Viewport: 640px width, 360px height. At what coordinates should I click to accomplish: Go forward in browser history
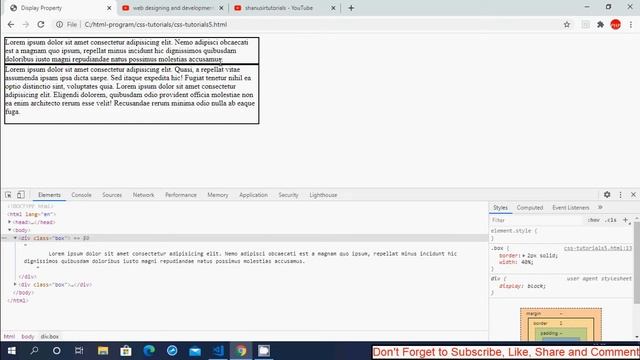point(26,24)
